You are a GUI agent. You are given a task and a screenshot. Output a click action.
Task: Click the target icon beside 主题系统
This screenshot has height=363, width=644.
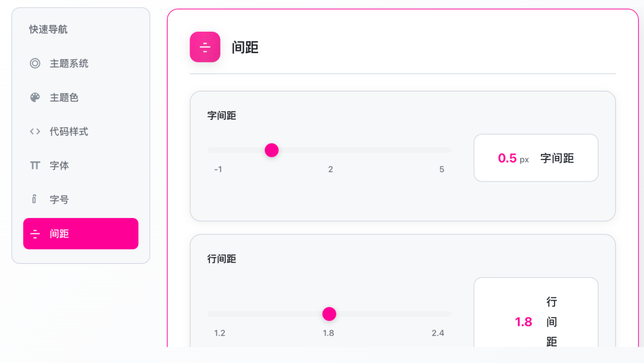tap(35, 63)
